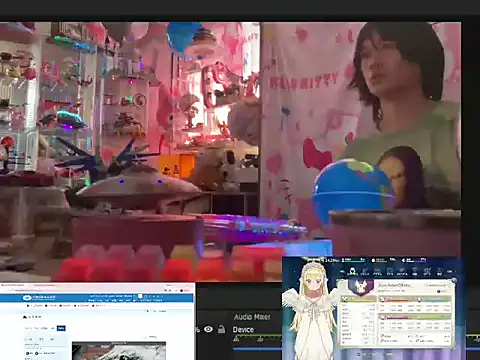Click the cloud heading icon on browser page

click(25, 317)
